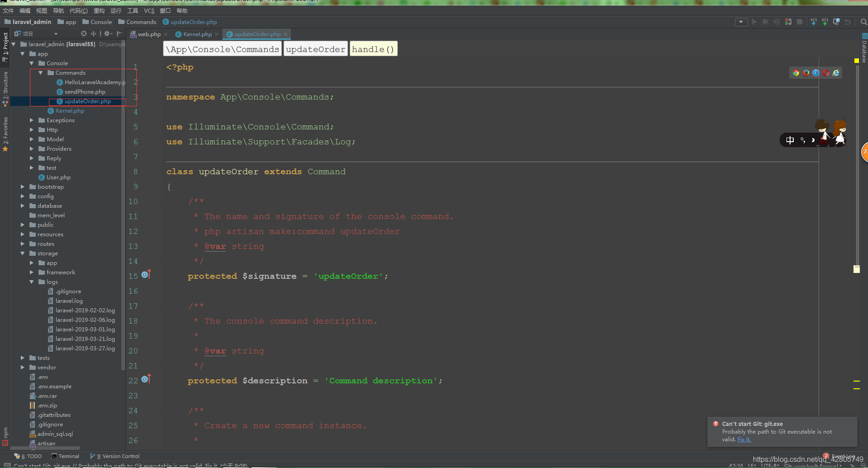The image size is (868, 468).
Task: Open the Terminal tool window
Action: (65, 456)
